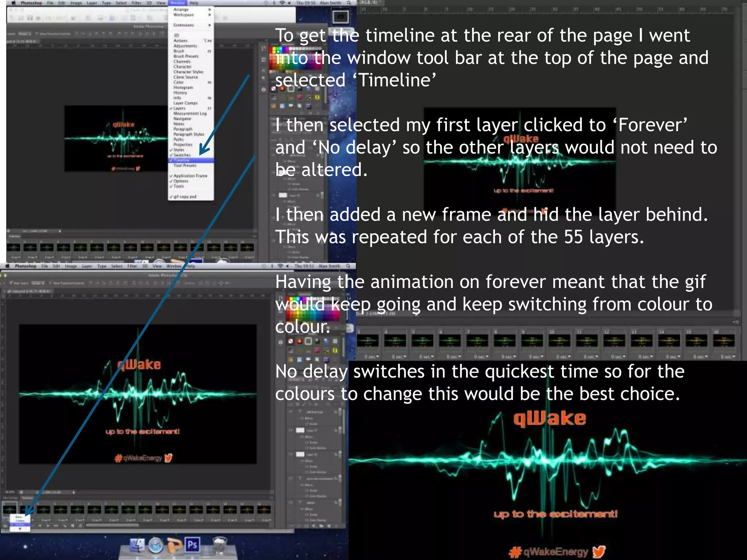Expand the Workspace submenu arrow
The width and height of the screenshot is (747, 560).
point(210,15)
